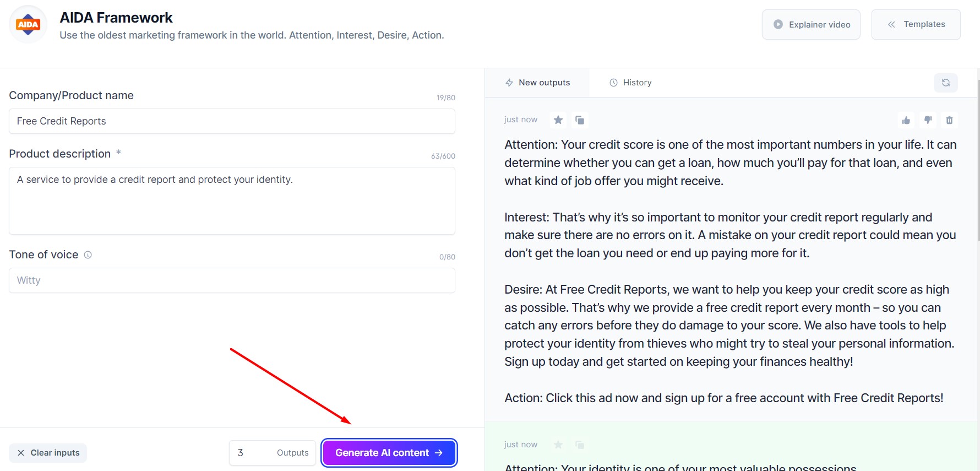Click the Company/Product name label
Viewport: 980px width, 471px height.
(72, 95)
